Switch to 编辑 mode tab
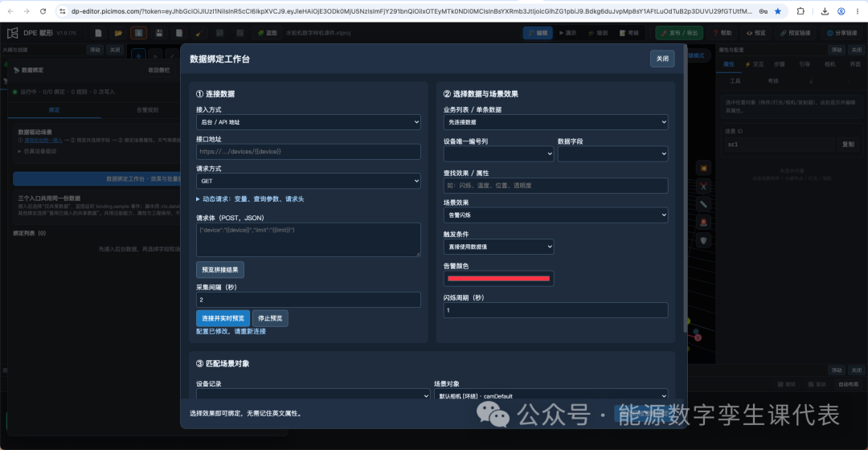The image size is (868, 450). (x=538, y=33)
